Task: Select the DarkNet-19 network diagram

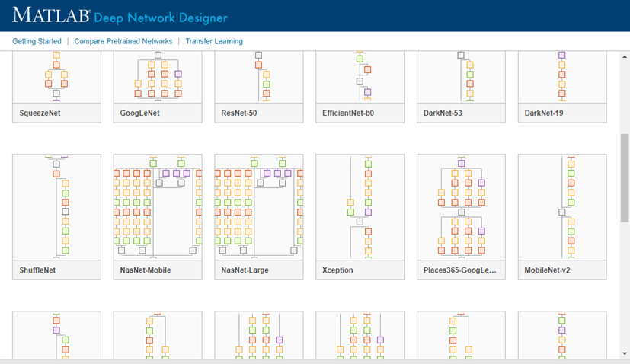Action: click(x=562, y=77)
